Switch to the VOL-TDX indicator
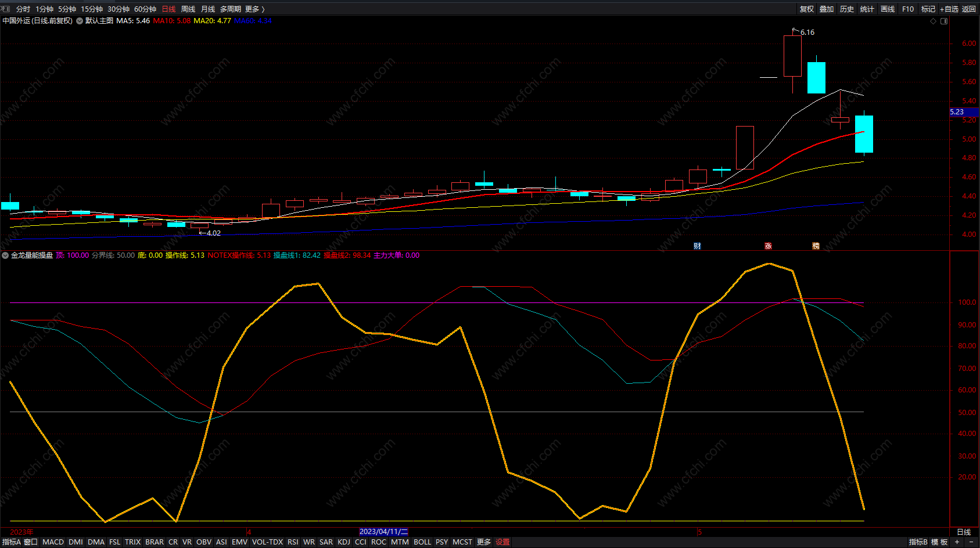This screenshot has height=548, width=980. pos(267,542)
